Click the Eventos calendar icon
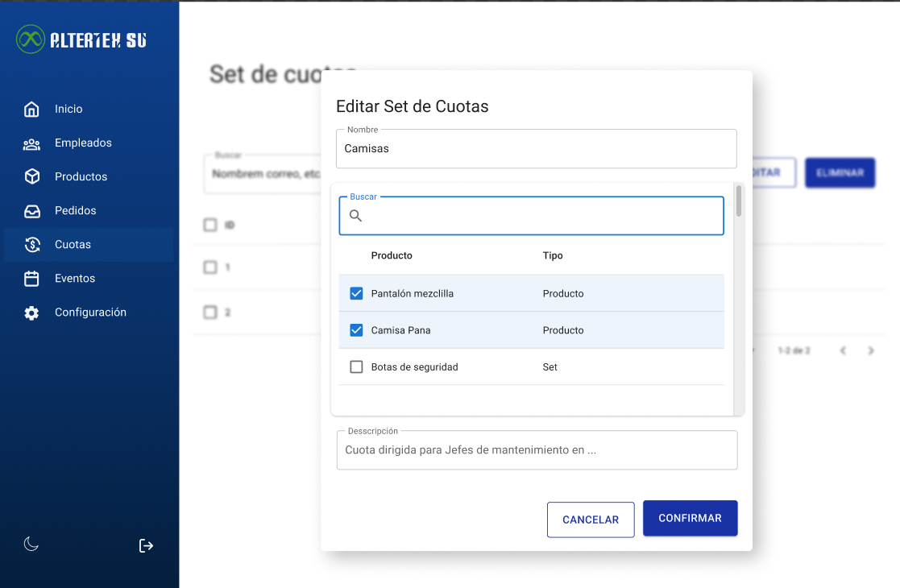 [31, 278]
